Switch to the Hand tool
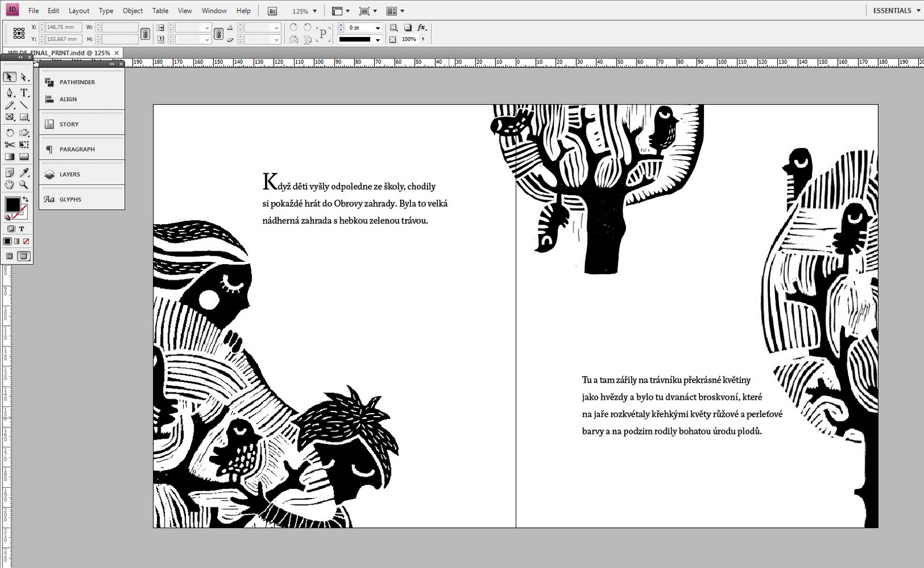This screenshot has width=924, height=568. [9, 185]
